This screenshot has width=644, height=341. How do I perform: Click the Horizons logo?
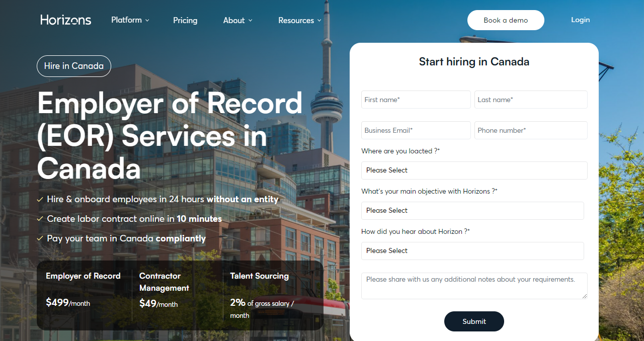(65, 20)
